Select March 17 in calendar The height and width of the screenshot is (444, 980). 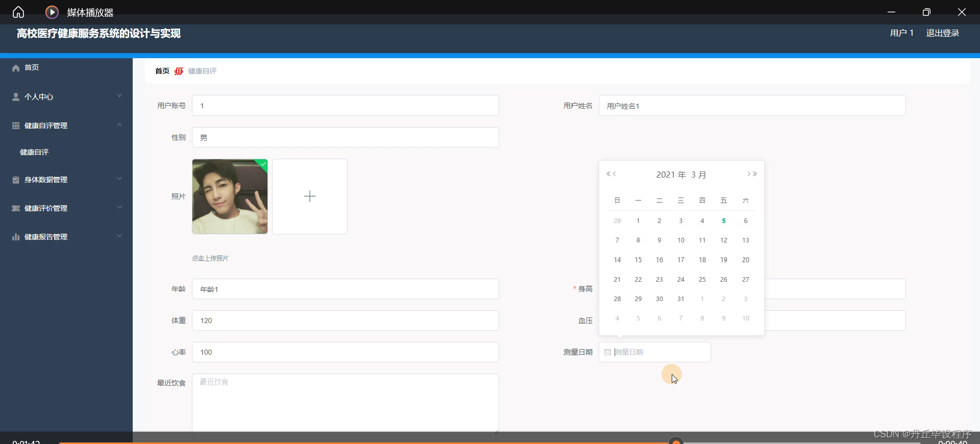(681, 260)
